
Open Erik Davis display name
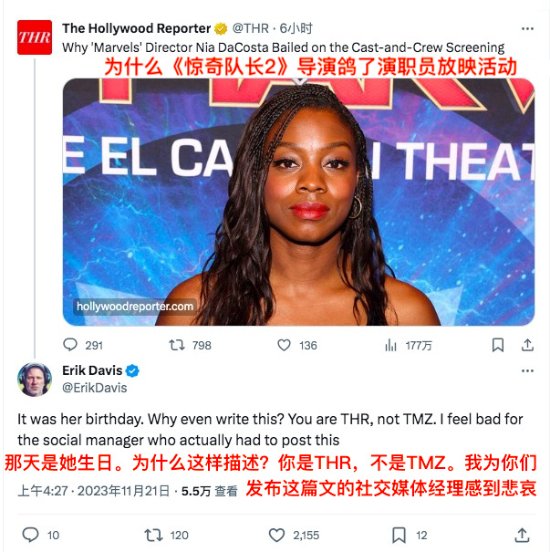pyautogui.click(x=92, y=370)
